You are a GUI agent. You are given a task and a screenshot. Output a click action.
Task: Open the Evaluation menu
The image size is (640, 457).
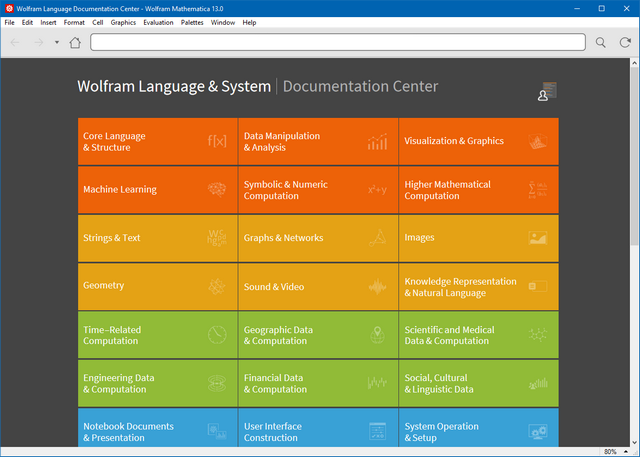tap(158, 22)
